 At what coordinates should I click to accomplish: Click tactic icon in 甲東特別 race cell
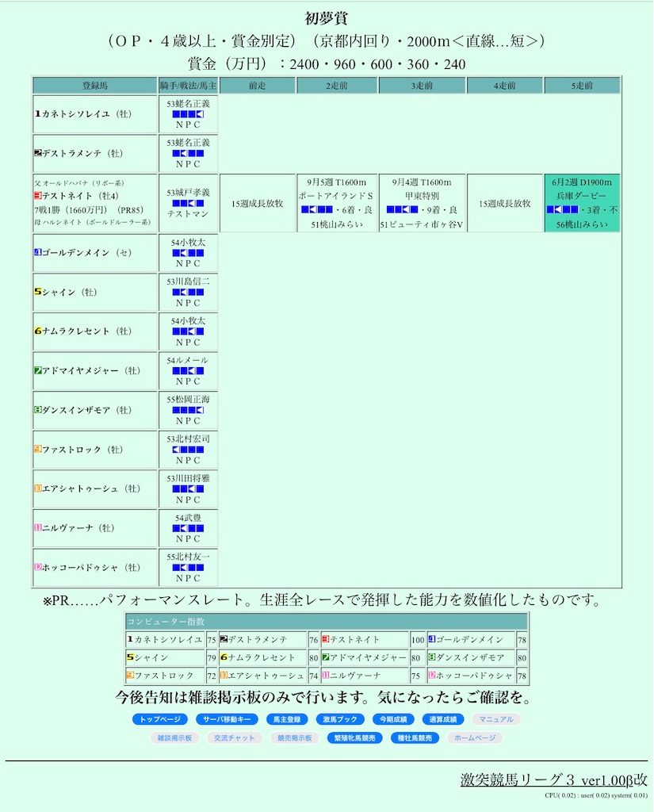[x=403, y=209]
